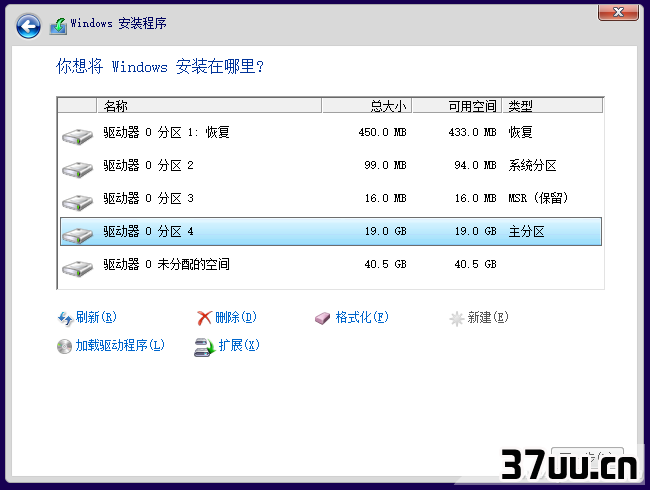Click the 40.5 GB total size cell
The height and width of the screenshot is (490, 650).
click(x=385, y=264)
